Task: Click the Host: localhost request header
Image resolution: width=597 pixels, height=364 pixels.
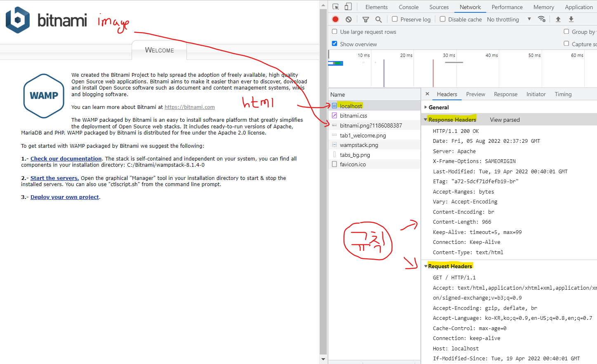Action: pyautogui.click(x=455, y=349)
